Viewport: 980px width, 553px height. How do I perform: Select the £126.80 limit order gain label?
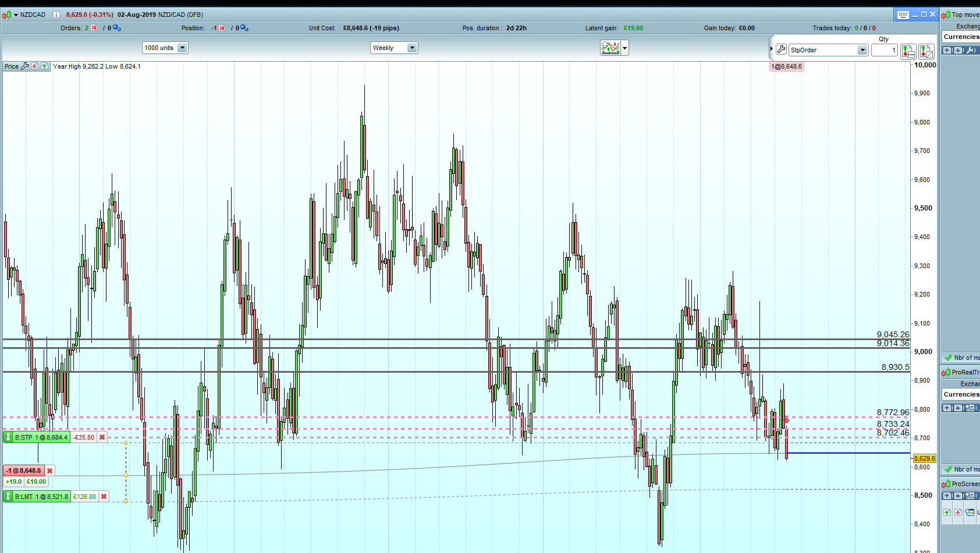pos(84,497)
